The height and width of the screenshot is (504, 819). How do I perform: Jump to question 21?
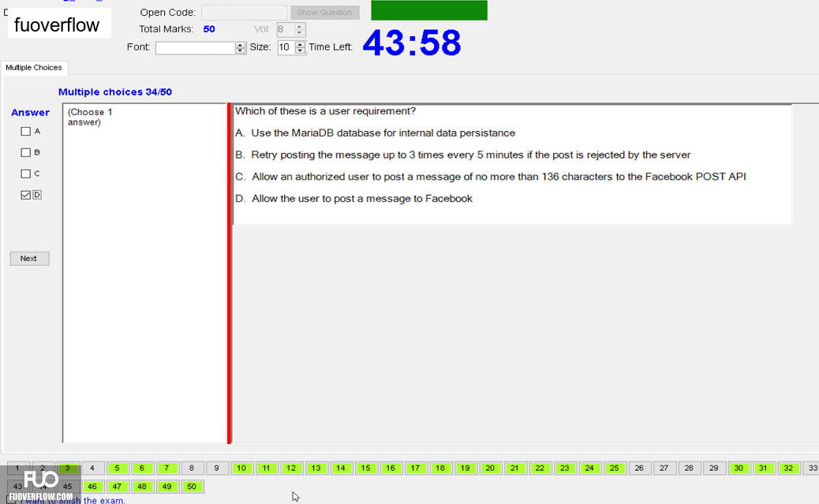[x=514, y=468]
